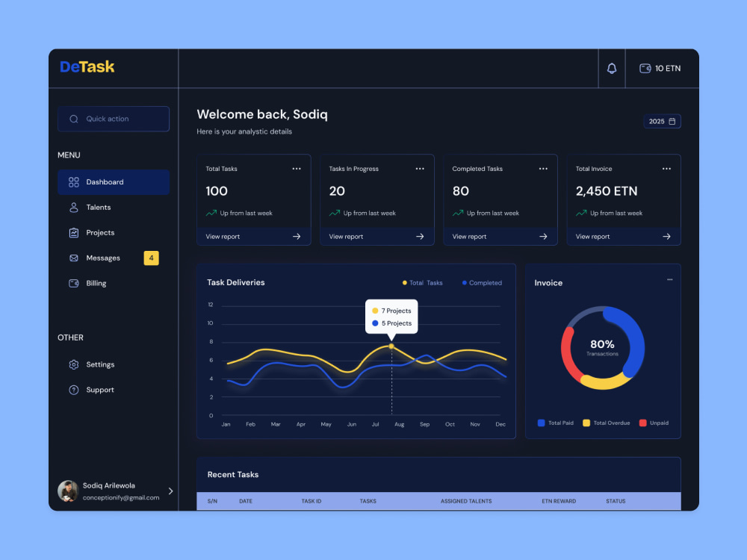Click the 80% Transactions donut center
This screenshot has width=747, height=560.
click(602, 348)
